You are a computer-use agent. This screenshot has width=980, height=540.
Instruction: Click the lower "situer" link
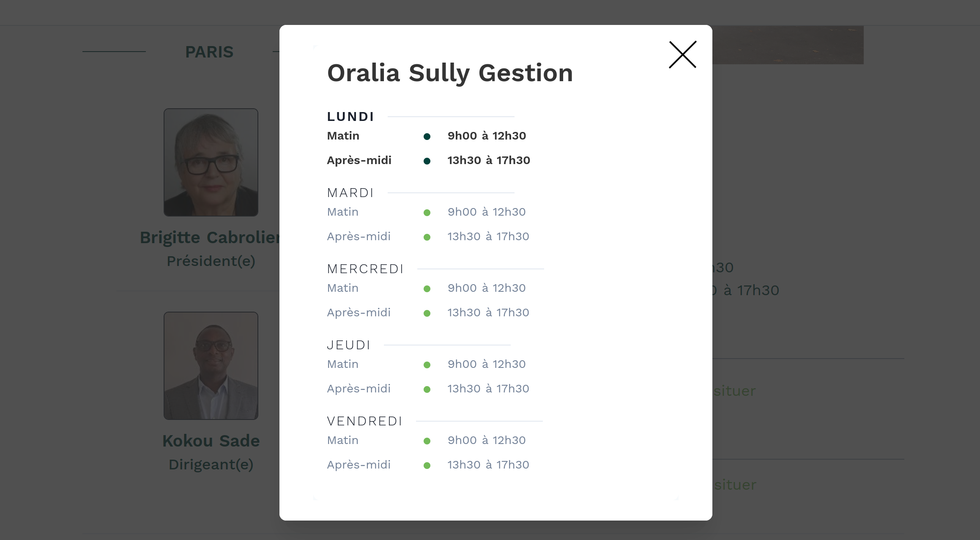(735, 485)
